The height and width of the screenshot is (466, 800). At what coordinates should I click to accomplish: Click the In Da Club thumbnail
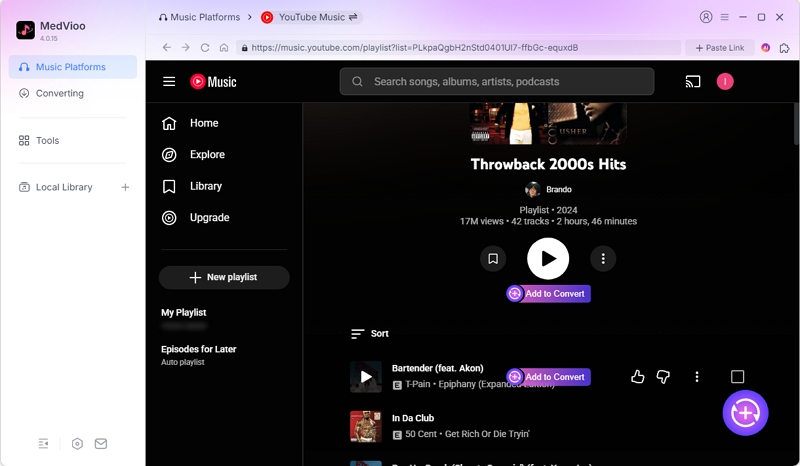366,426
